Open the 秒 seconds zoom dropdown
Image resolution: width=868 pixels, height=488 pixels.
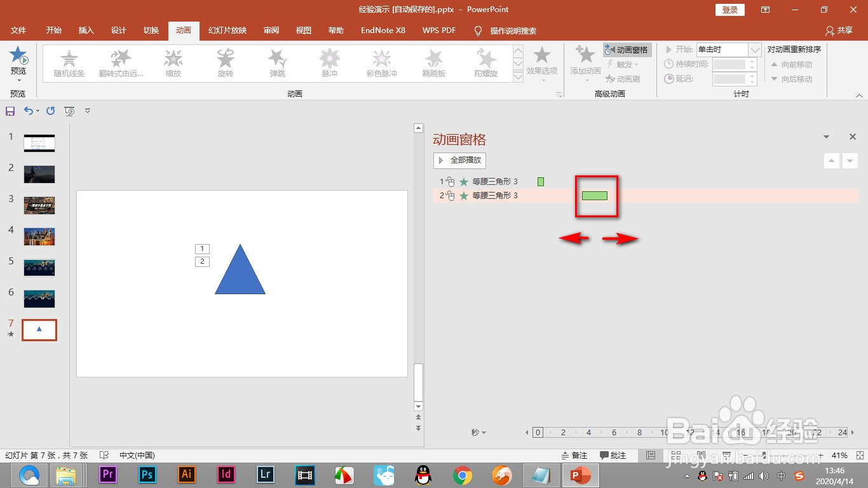pyautogui.click(x=479, y=432)
